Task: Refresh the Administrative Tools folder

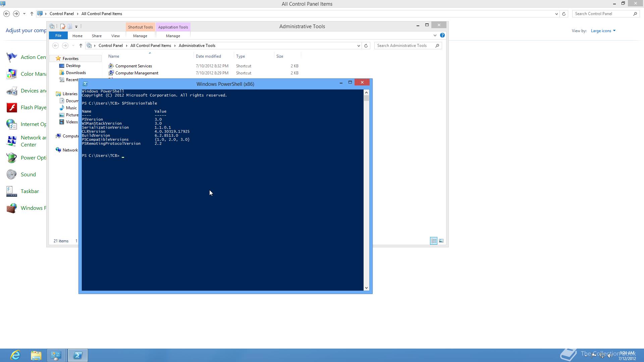Action: point(366,46)
